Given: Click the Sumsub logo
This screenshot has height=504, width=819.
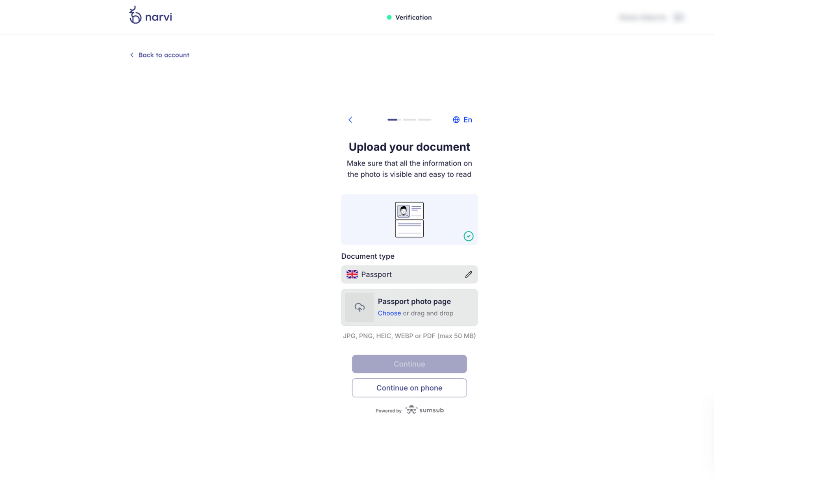Looking at the screenshot, I should pos(424,410).
